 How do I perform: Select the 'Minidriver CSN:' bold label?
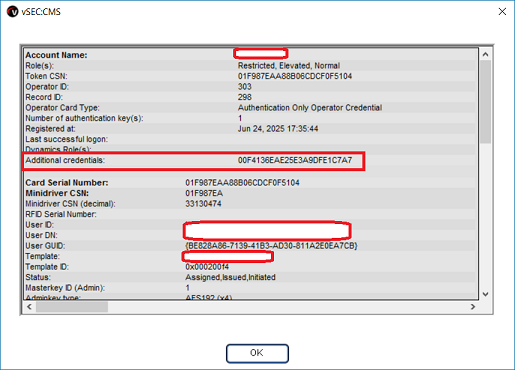[57, 193]
